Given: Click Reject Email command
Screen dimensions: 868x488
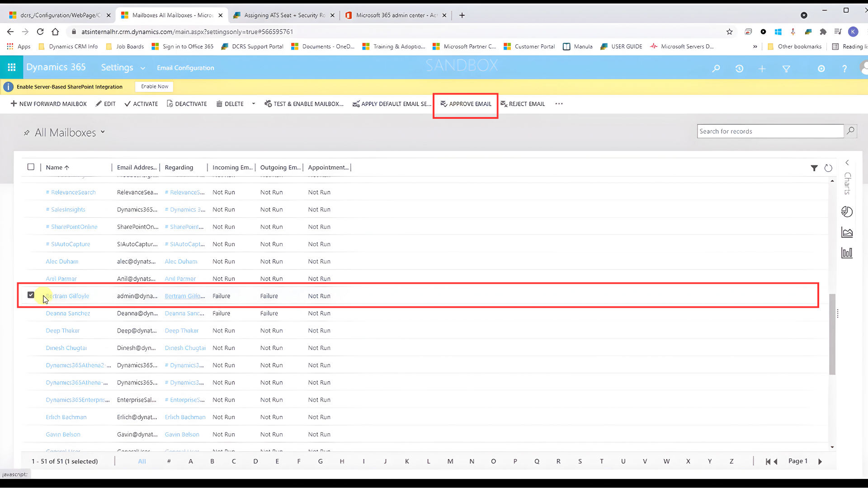Looking at the screenshot, I should [x=523, y=104].
